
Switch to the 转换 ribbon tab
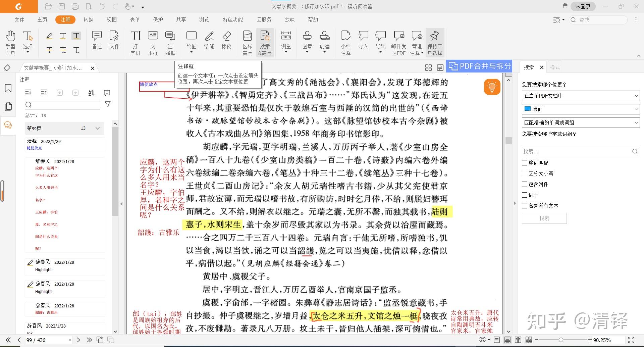pyautogui.click(x=89, y=20)
